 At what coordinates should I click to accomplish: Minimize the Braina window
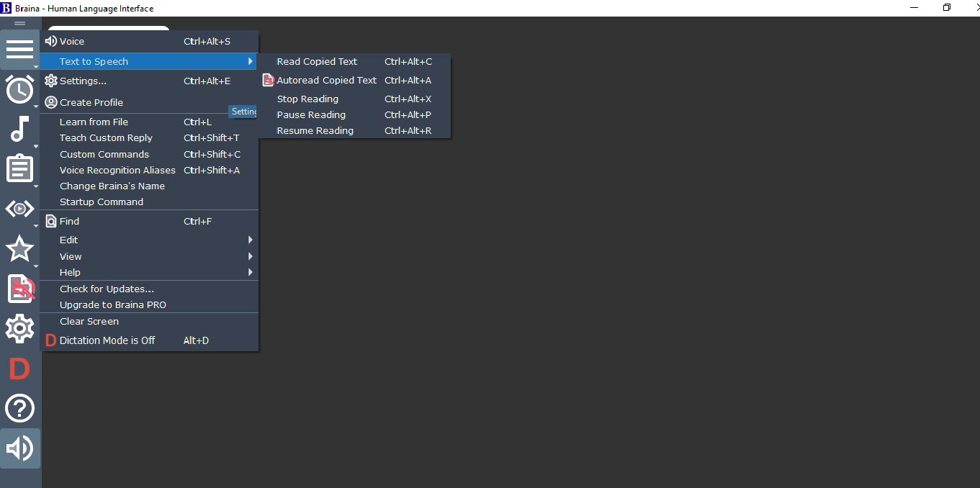pos(914,8)
